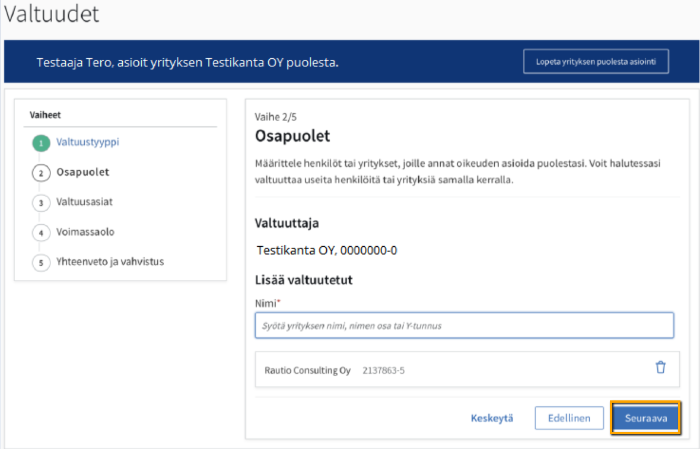This screenshot has width=700, height=449.
Task: Click the Nimi field label
Action: [x=266, y=302]
